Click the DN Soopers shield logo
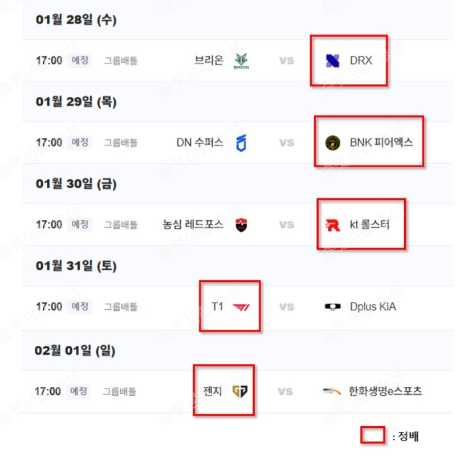 (241, 143)
